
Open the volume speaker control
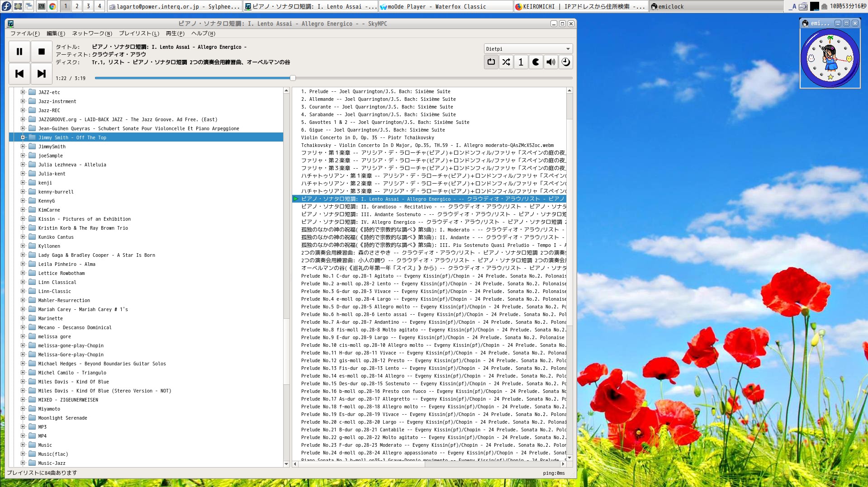(550, 62)
